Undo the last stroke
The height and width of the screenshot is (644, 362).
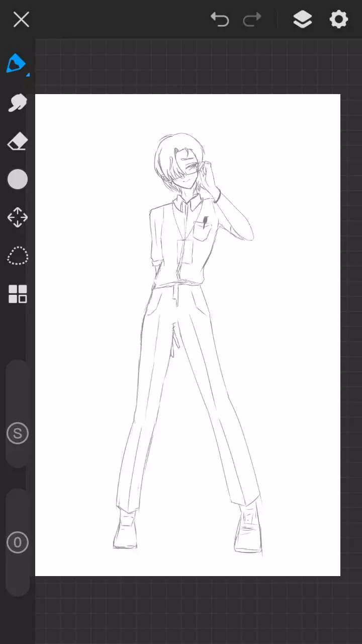tap(220, 20)
